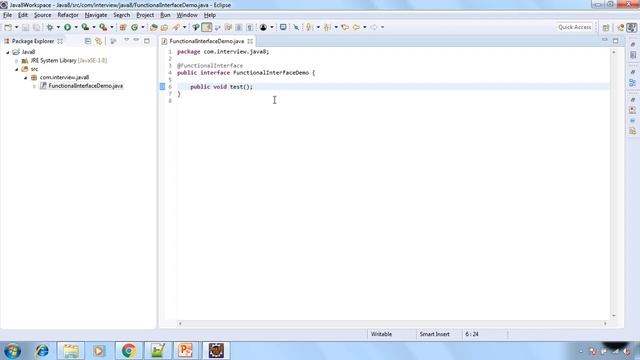Click the black circle toolbar icon

coord(263,27)
